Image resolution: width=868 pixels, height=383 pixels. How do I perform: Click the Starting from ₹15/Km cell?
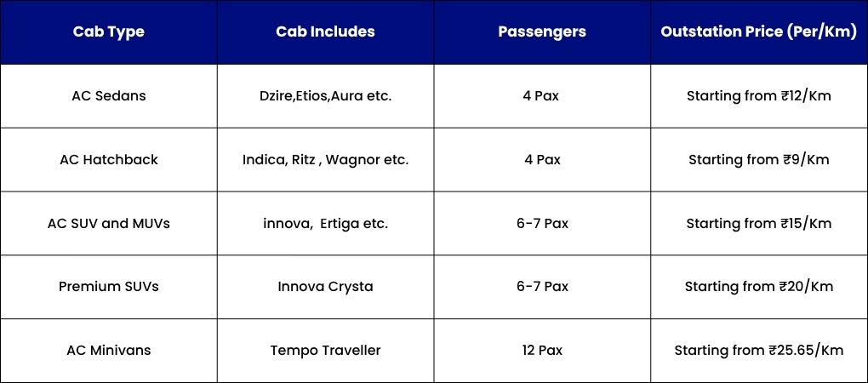point(759,224)
